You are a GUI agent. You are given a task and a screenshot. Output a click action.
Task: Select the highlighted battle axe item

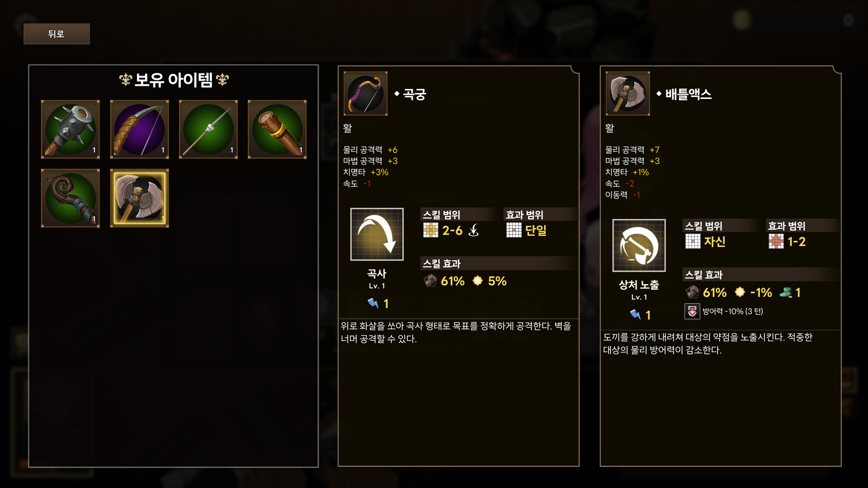click(x=139, y=198)
